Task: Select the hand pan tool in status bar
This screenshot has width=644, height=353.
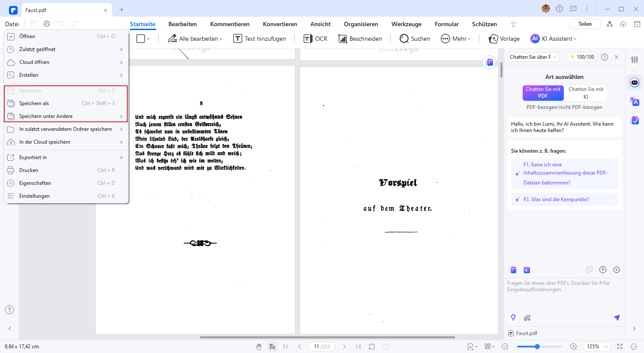Action: (259, 347)
